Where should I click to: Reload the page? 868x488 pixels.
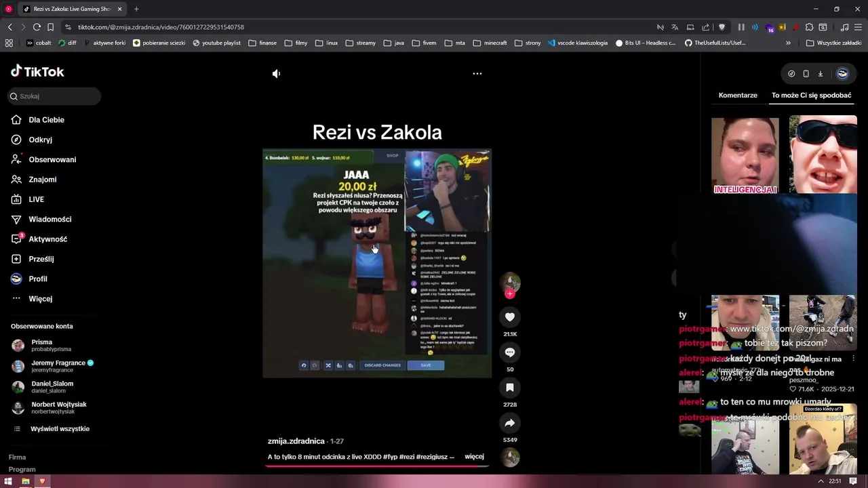(x=37, y=27)
